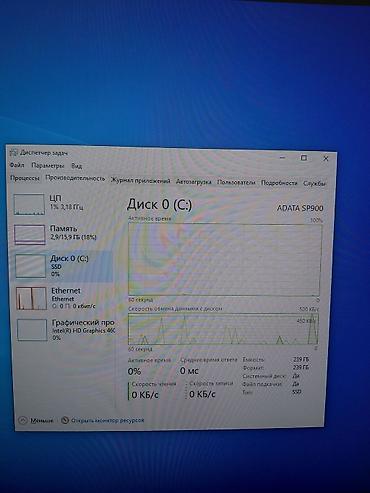Screen dimensions: 370x493
Task: Click the Скорость записи label
Action: coord(211,383)
